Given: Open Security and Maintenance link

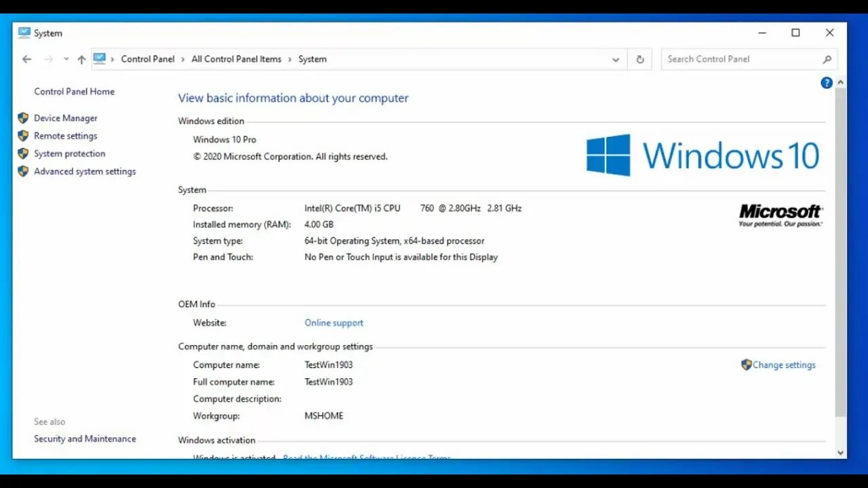Looking at the screenshot, I should click(x=85, y=439).
